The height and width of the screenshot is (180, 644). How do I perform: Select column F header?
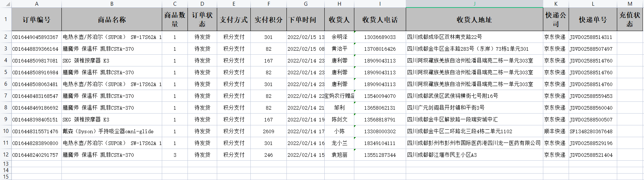click(269, 4)
